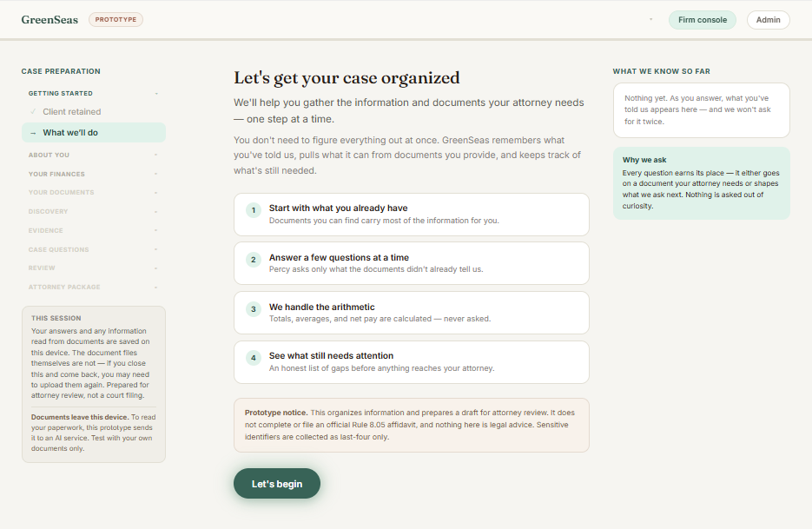
Task: Open the Admin page
Action: [768, 20]
